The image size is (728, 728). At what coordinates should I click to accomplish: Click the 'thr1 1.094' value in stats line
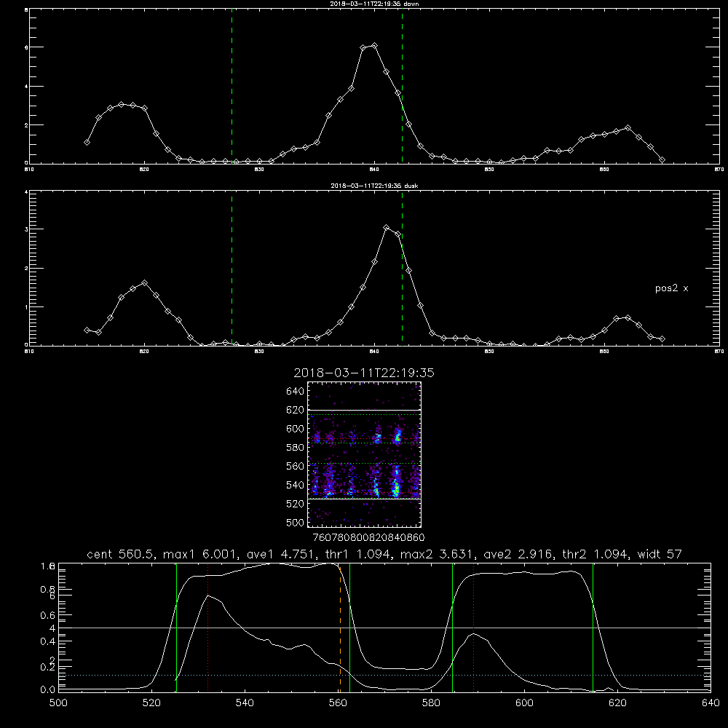click(x=358, y=554)
